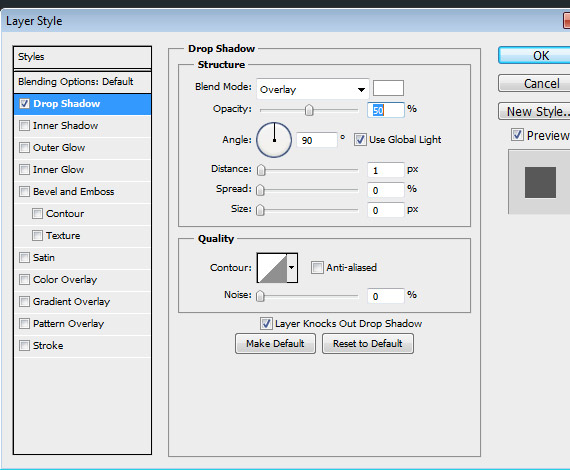Enable the Stroke checkbox
Image resolution: width=570 pixels, height=470 pixels.
point(24,345)
